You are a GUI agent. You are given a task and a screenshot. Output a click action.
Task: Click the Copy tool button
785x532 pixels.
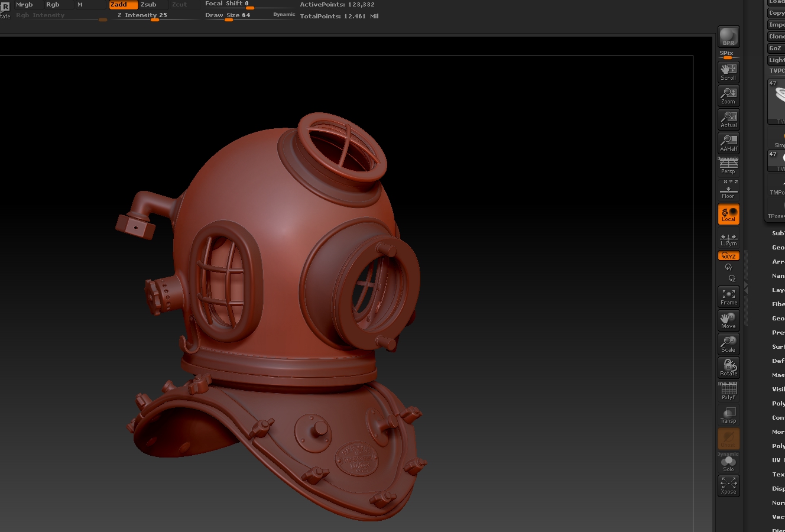click(776, 12)
